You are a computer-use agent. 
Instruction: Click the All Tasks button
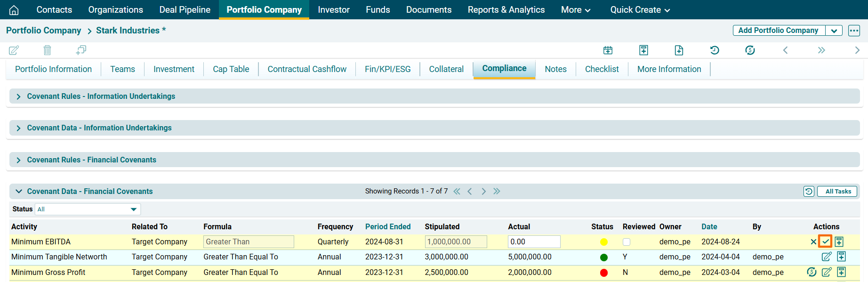838,192
